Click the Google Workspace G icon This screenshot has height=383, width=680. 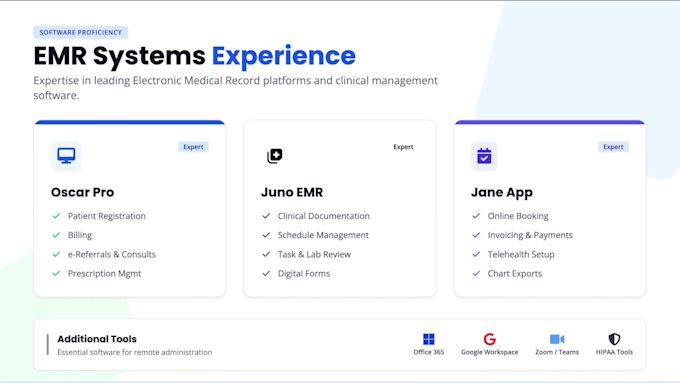pyautogui.click(x=490, y=339)
